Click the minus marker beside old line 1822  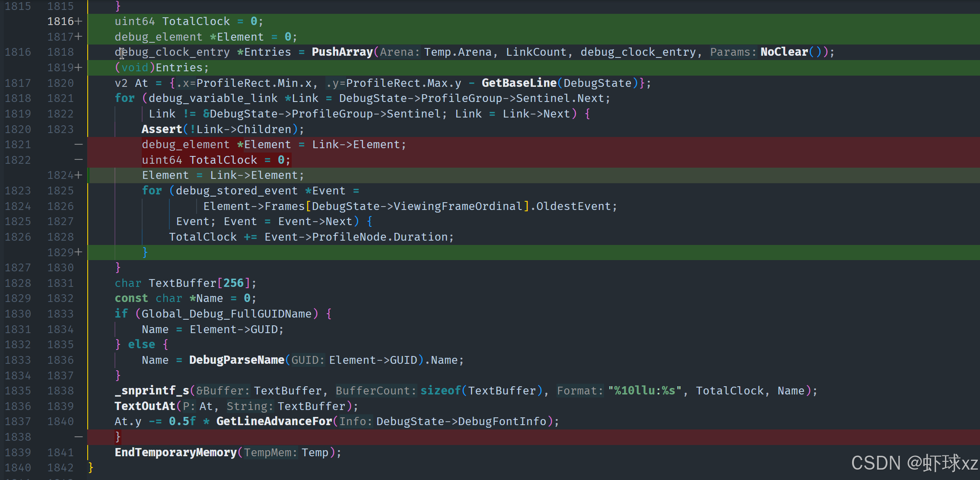(x=78, y=160)
